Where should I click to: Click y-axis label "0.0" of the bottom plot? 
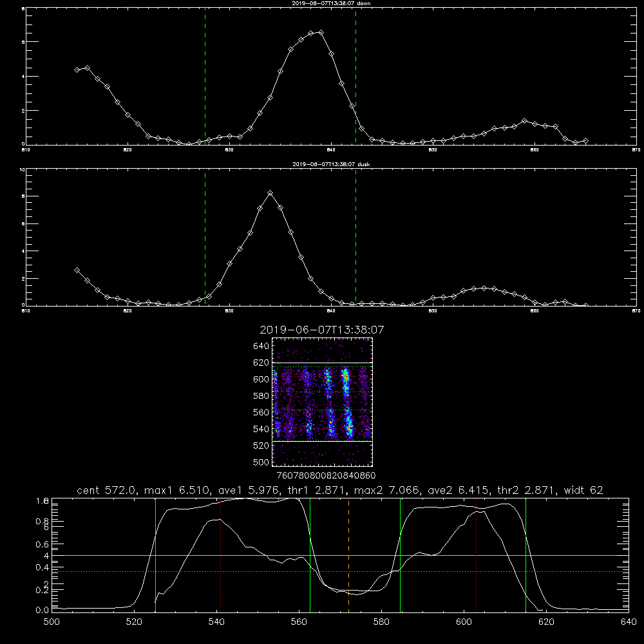pyautogui.click(x=43, y=610)
